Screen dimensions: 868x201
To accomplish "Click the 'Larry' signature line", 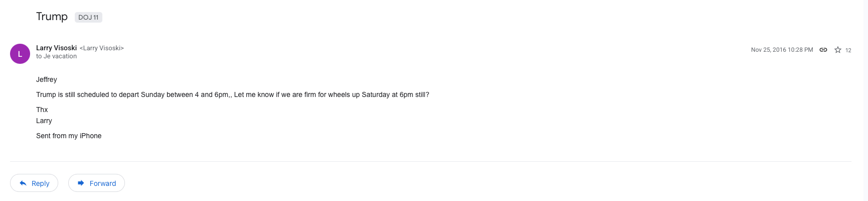I will tap(44, 121).
